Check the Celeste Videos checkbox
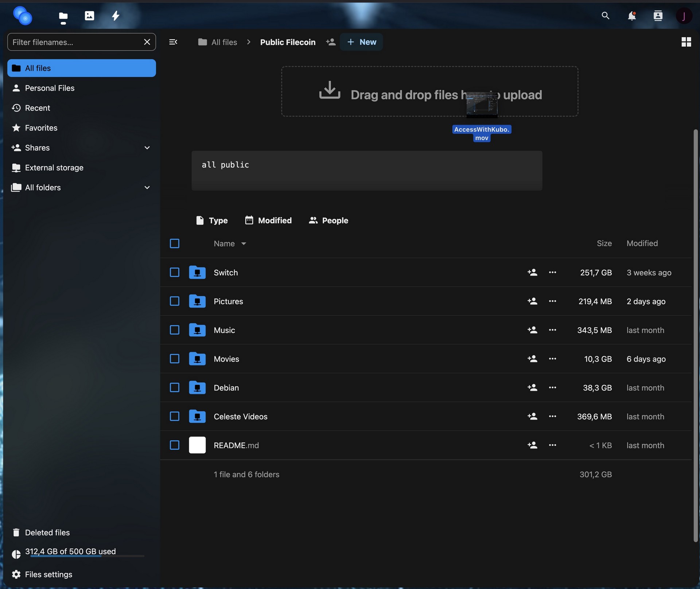Image resolution: width=700 pixels, height=589 pixels. coord(175,416)
